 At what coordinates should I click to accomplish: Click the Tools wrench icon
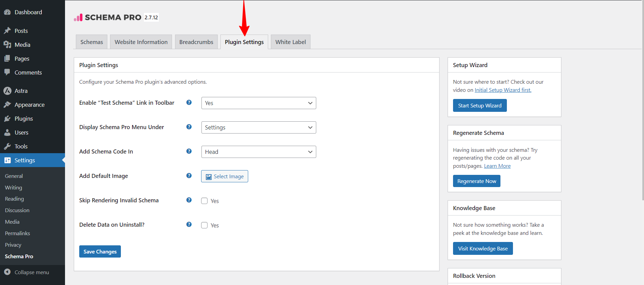tap(7, 146)
